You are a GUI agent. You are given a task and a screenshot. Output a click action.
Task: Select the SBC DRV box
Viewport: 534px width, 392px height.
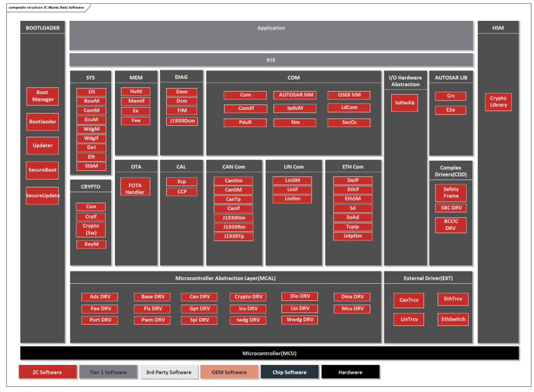(451, 208)
